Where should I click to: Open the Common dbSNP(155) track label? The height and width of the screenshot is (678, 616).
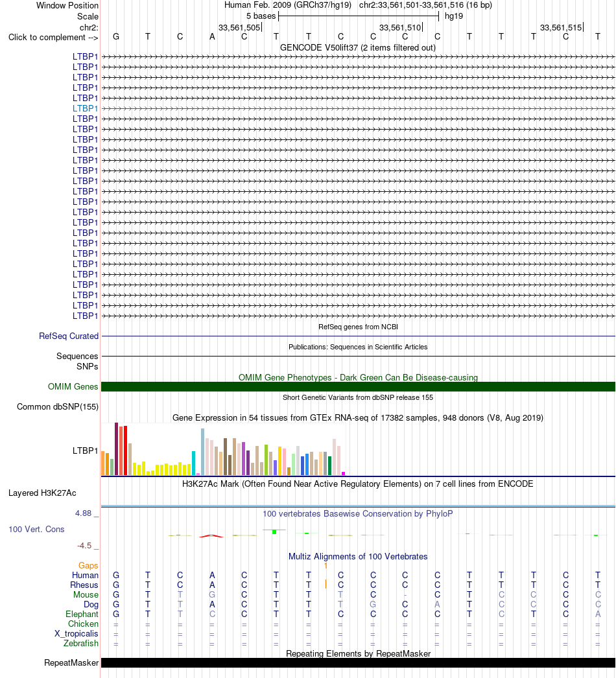[x=58, y=407]
